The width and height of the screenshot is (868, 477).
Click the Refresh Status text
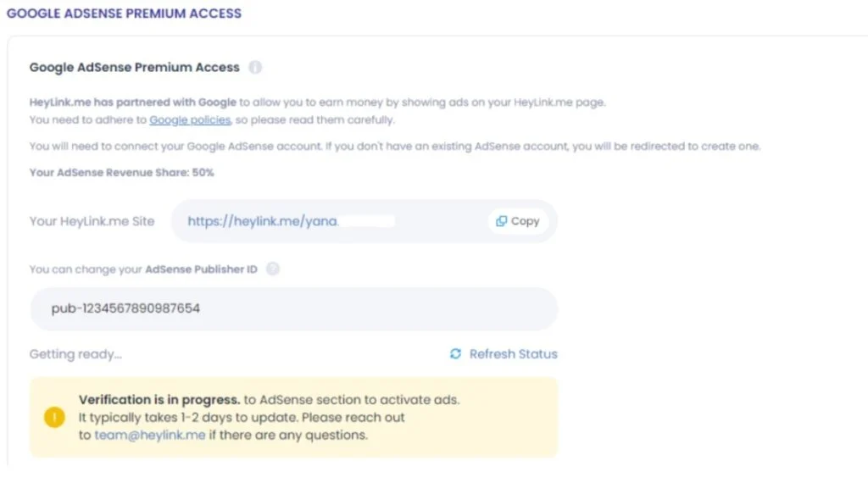514,354
